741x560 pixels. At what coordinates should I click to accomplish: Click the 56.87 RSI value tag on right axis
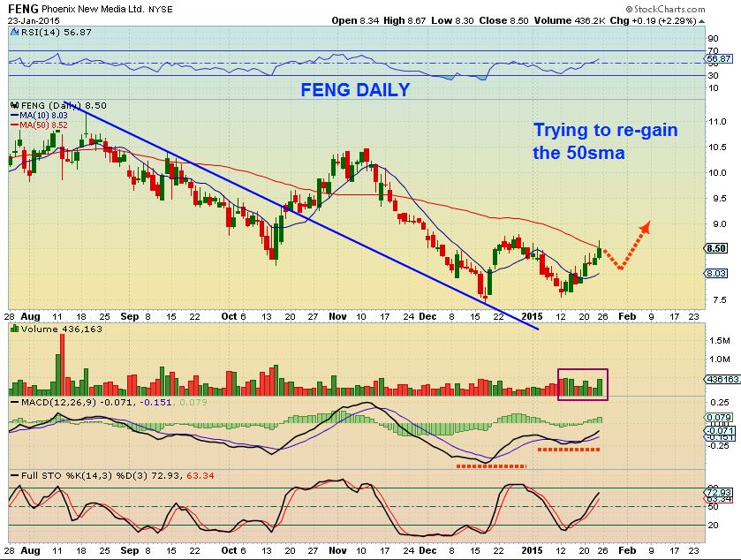tap(718, 59)
